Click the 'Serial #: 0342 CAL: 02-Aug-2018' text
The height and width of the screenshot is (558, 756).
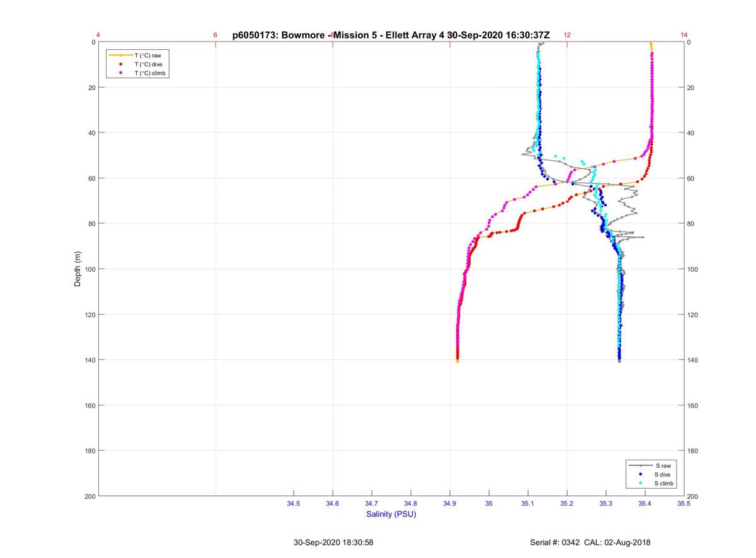tap(590, 542)
